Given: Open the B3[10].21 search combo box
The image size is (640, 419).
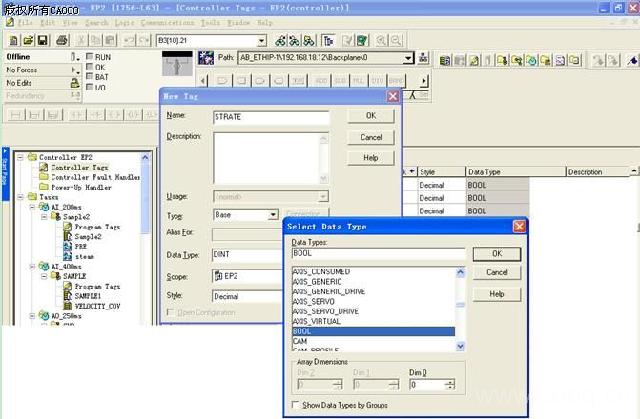Looking at the screenshot, I should pyautogui.click(x=261, y=40).
